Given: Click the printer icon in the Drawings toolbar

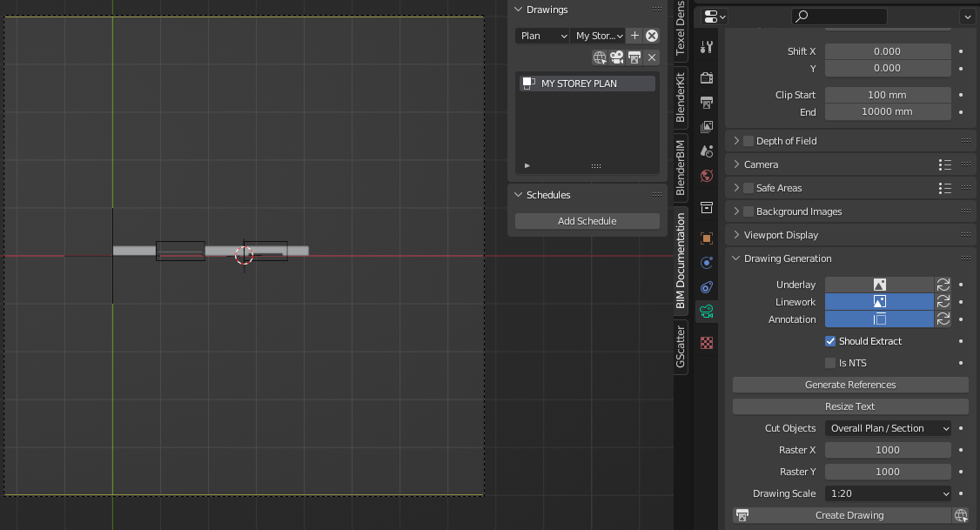Looking at the screenshot, I should (634, 57).
